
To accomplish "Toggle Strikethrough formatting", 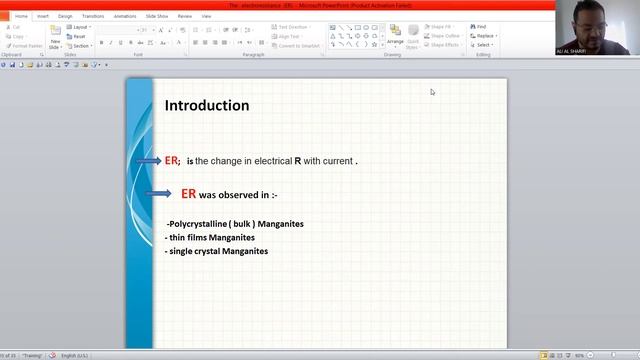I will (x=140, y=42).
